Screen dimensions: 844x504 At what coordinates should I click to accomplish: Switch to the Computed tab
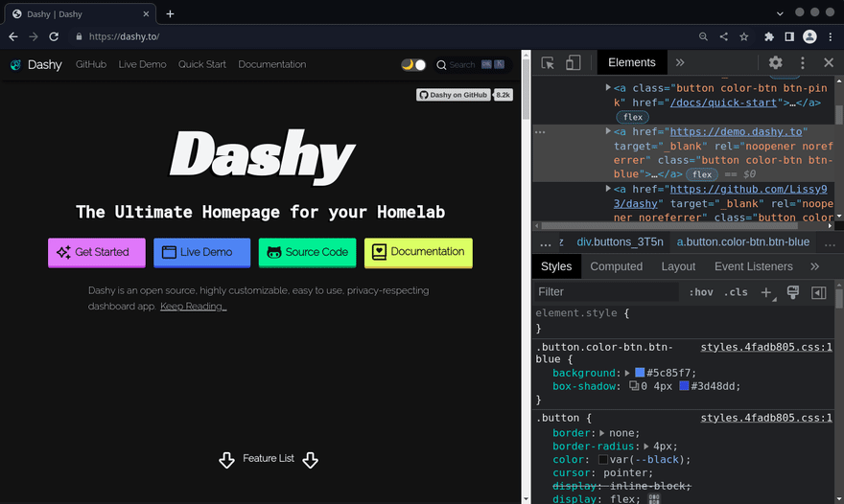point(617,266)
